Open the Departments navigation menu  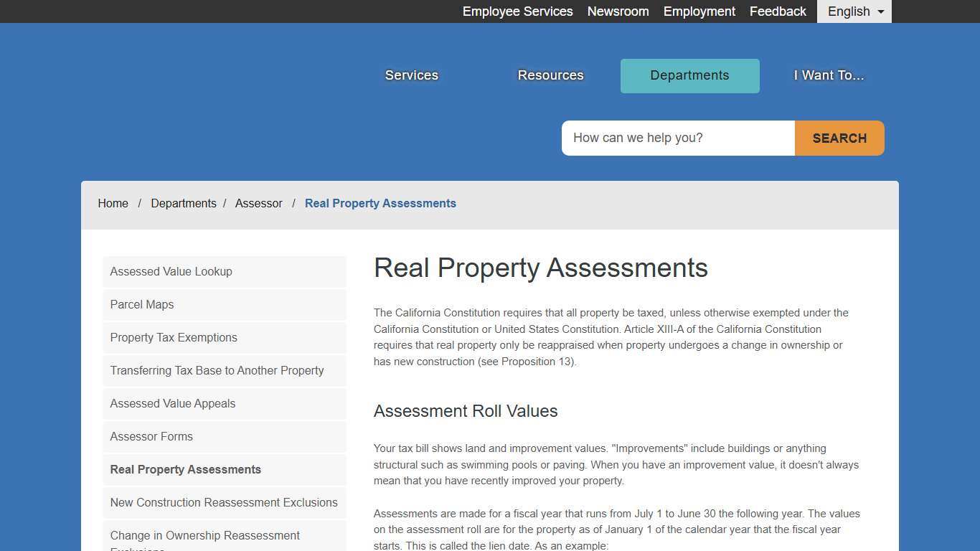tap(689, 75)
